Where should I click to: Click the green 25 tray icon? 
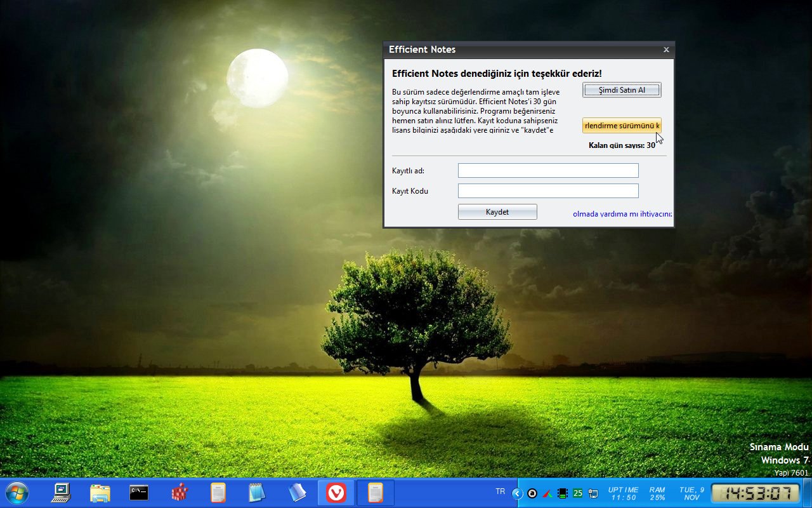(578, 493)
